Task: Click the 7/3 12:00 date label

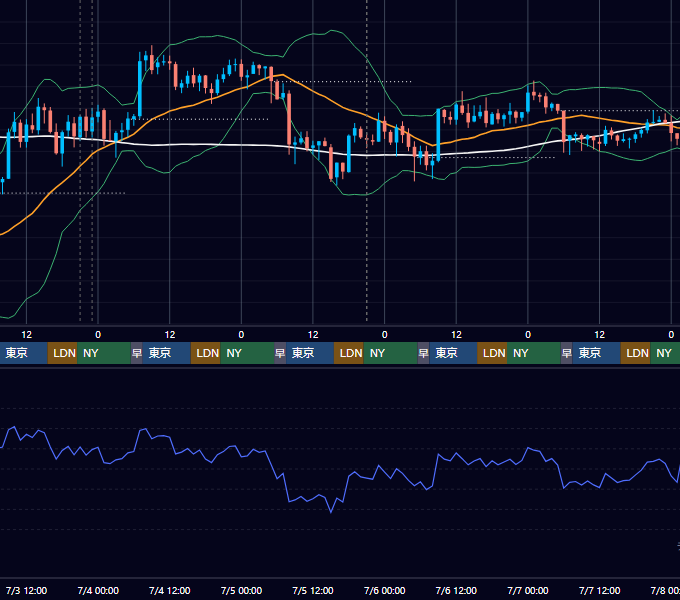Action: [26, 591]
